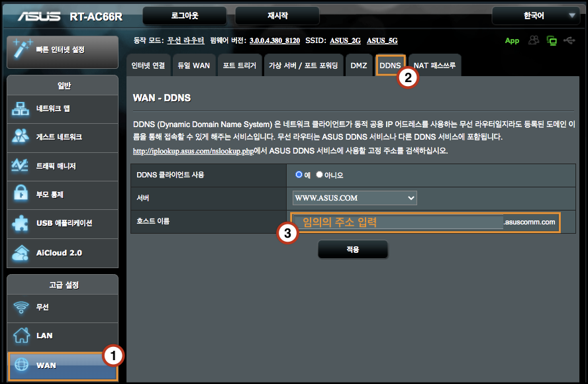Click the guest users status icon
Screen dimensions: 588x384
[x=534, y=40]
